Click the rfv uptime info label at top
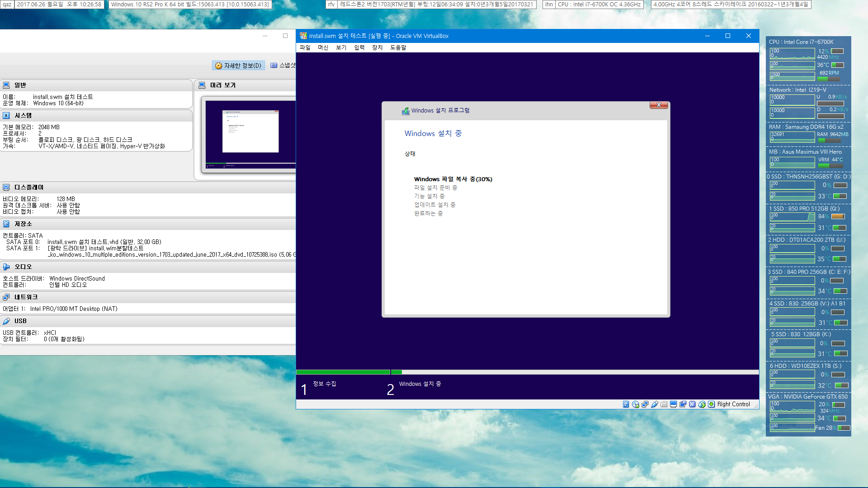Viewport: 868px width, 488px height. click(x=431, y=4)
